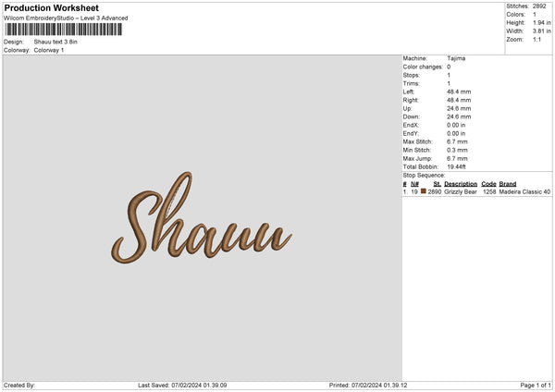Select the EndY value 0.00 in
This screenshot has width=555, height=392.
tap(456, 133)
